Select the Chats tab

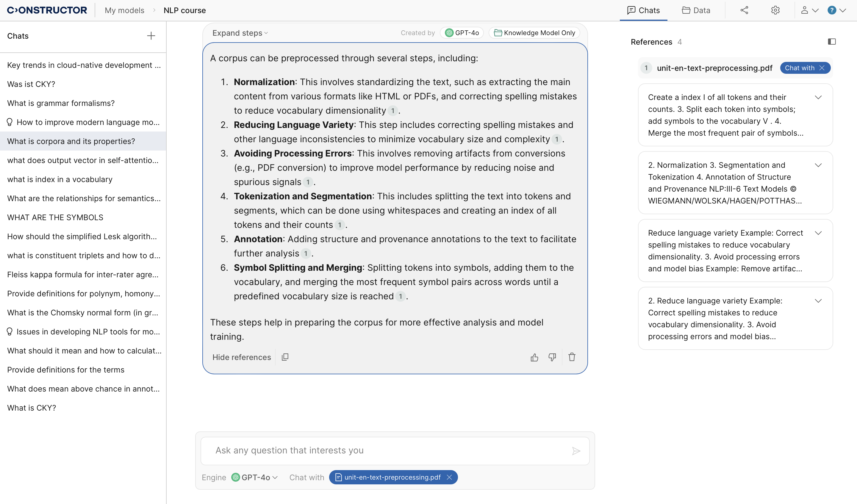(x=643, y=10)
